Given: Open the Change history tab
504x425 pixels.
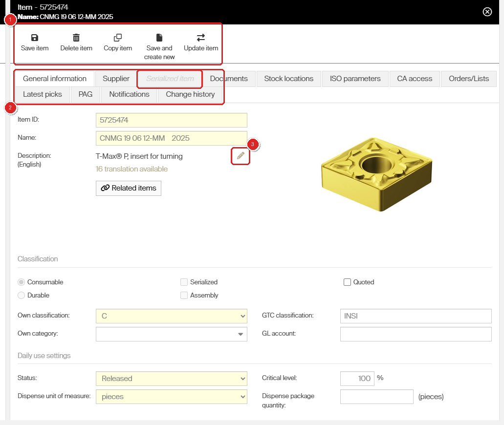Looking at the screenshot, I should (x=190, y=94).
